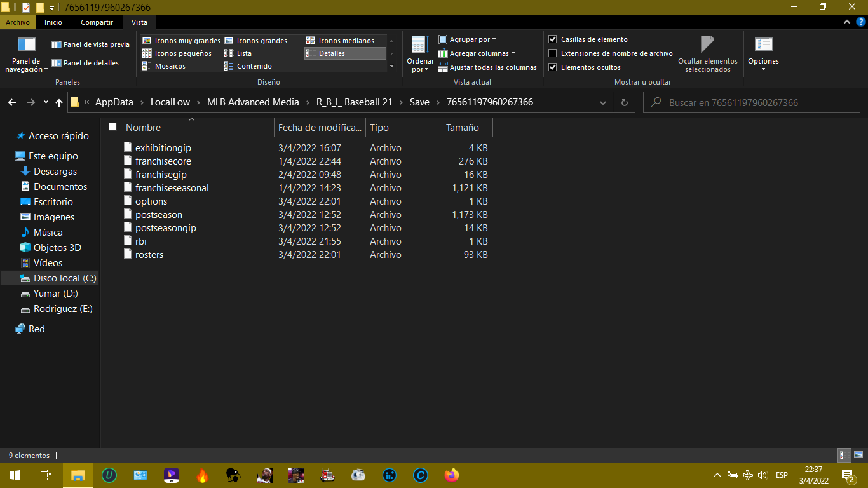Screen dimensions: 868x488
Task: Click LocalLow in the address path
Action: pos(171,102)
